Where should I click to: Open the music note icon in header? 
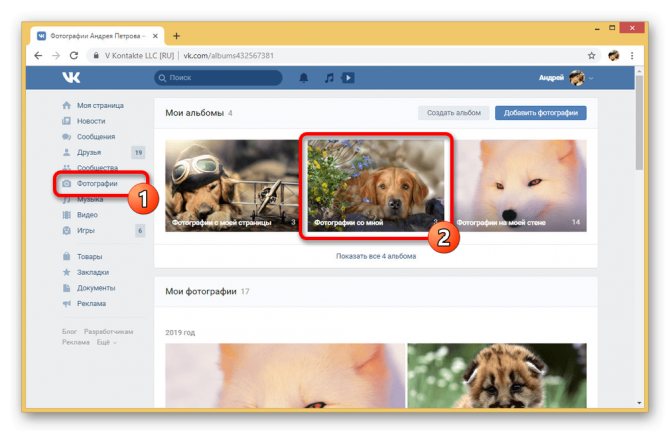(x=329, y=78)
